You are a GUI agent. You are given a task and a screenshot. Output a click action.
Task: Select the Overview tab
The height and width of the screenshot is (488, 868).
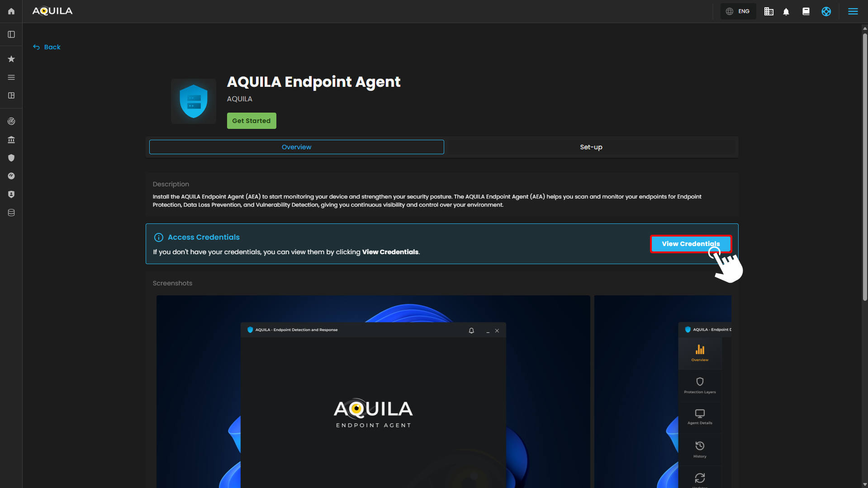(x=296, y=147)
